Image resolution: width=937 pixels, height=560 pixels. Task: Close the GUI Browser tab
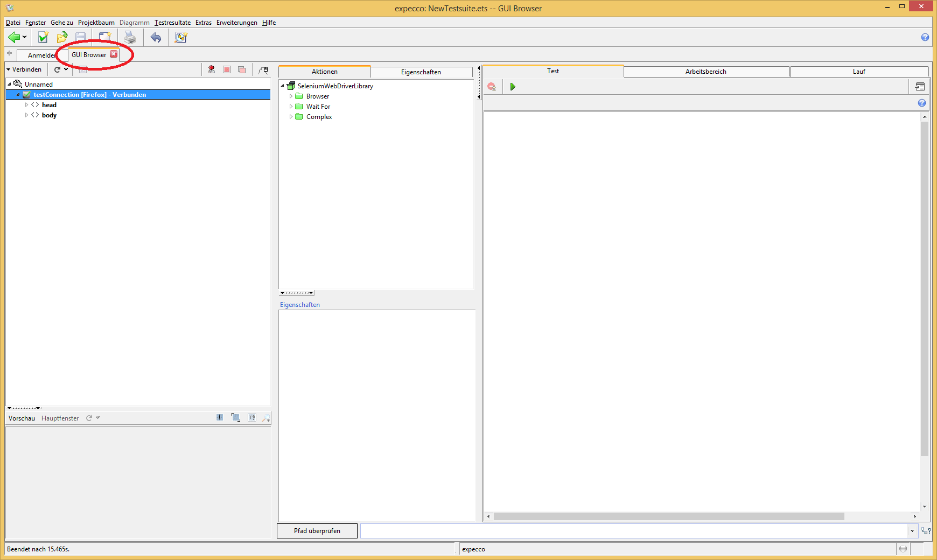[114, 54]
